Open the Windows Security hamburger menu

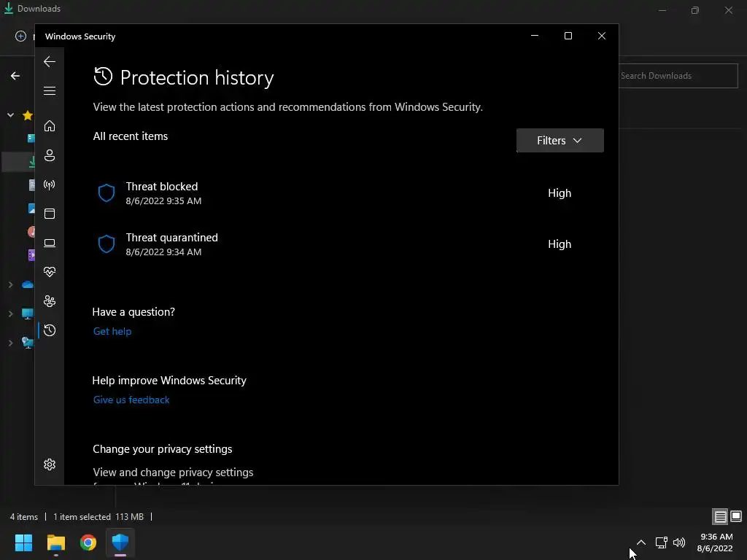[50, 90]
